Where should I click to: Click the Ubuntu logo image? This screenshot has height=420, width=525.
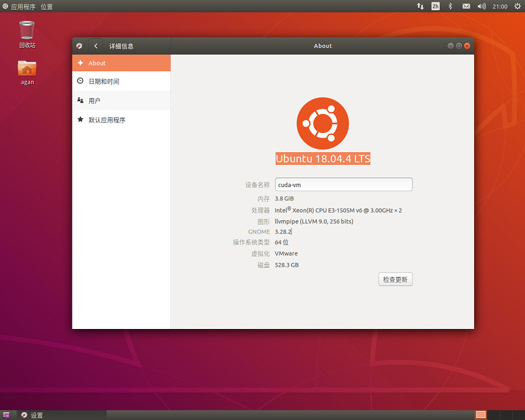pos(323,123)
